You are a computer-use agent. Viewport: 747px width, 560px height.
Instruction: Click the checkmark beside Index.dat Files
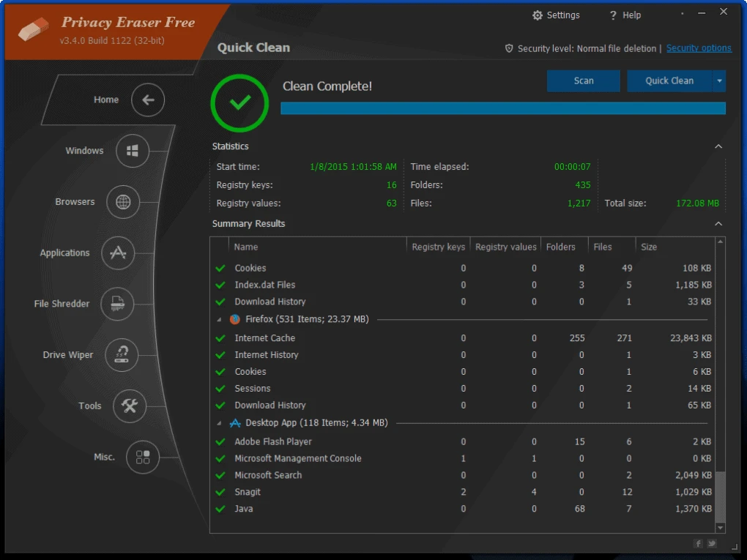pyautogui.click(x=220, y=285)
